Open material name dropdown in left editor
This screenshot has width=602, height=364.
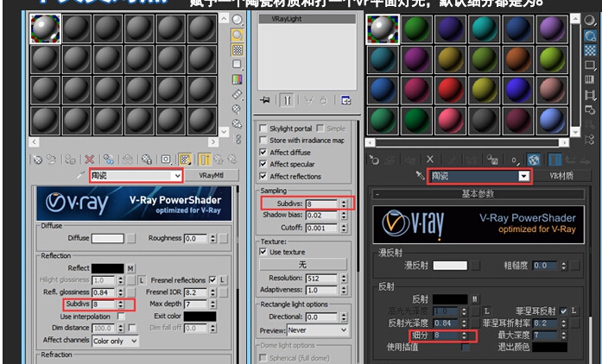177,176
